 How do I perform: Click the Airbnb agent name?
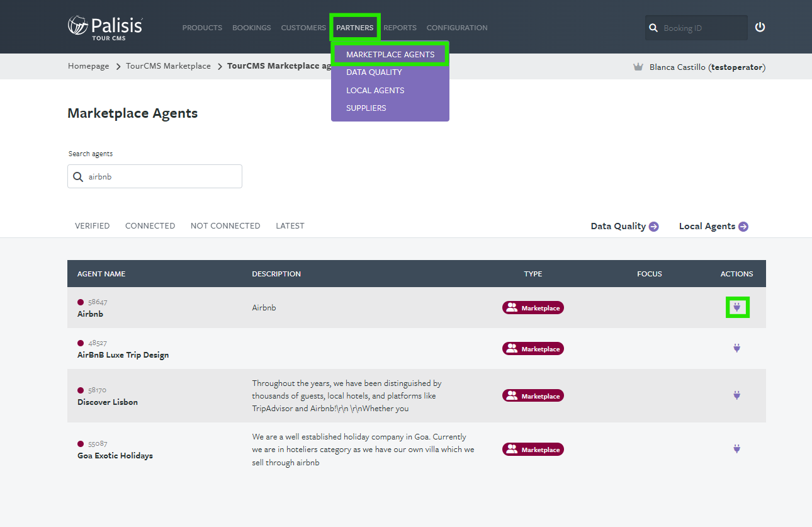(90, 314)
